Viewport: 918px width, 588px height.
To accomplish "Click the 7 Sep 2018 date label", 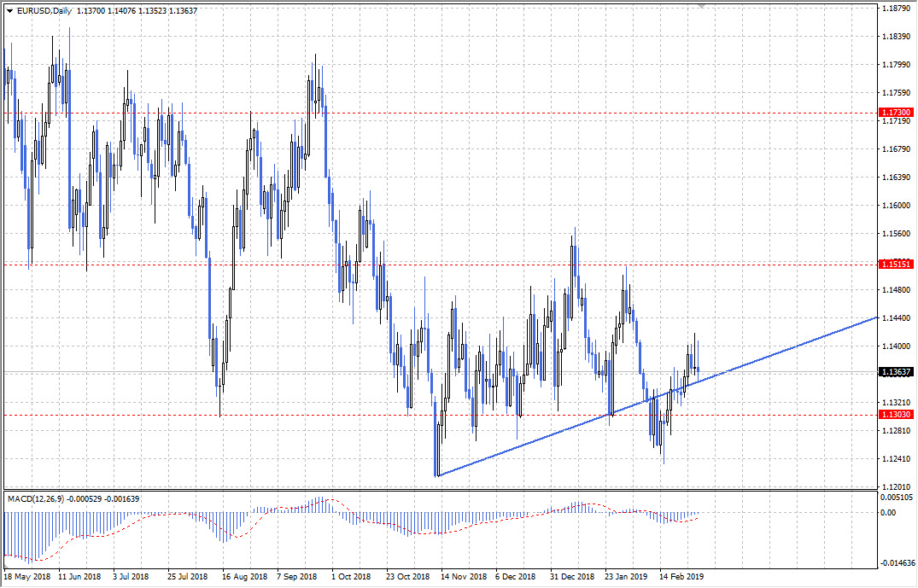I will point(297,576).
